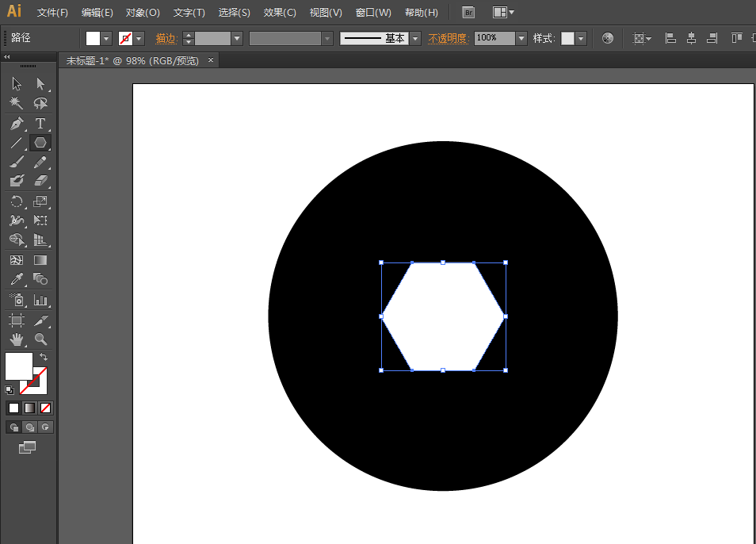Activate the None color option

[x=46, y=408]
